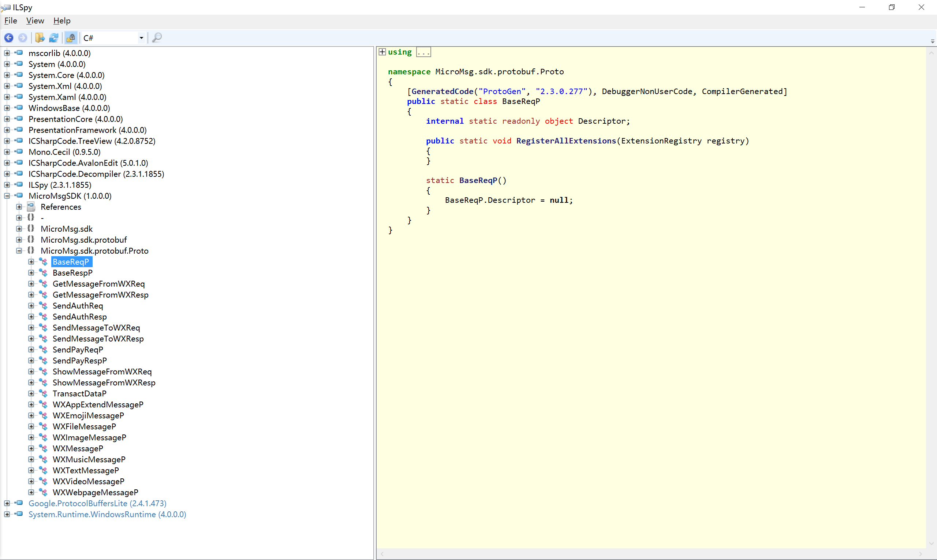This screenshot has width=937, height=560.
Task: Select the WXImageMessageP tree item
Action: coord(89,437)
